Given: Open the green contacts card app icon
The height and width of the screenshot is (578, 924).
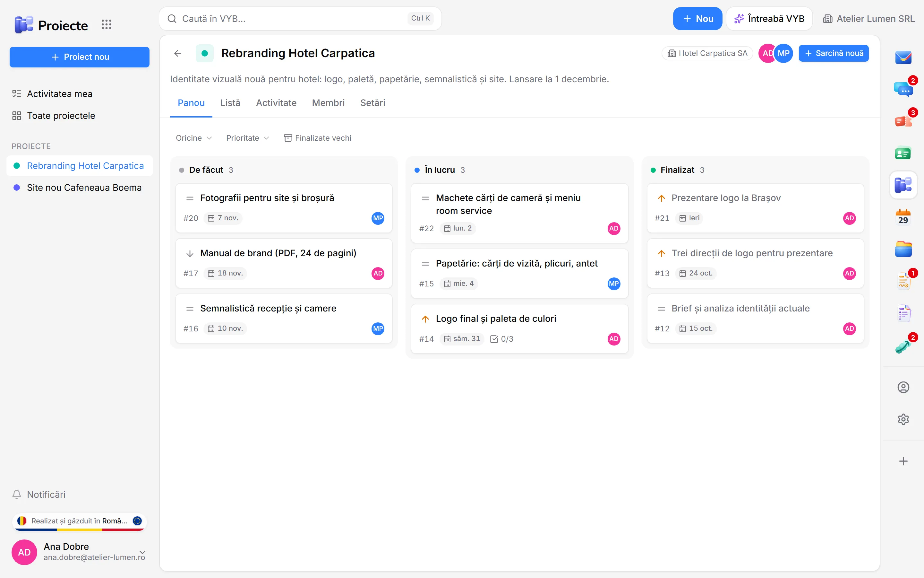Looking at the screenshot, I should click(903, 153).
